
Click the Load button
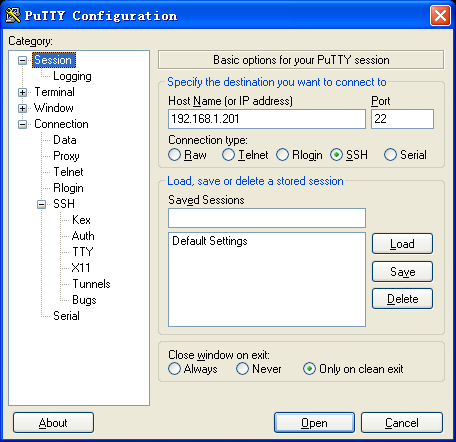(402, 244)
